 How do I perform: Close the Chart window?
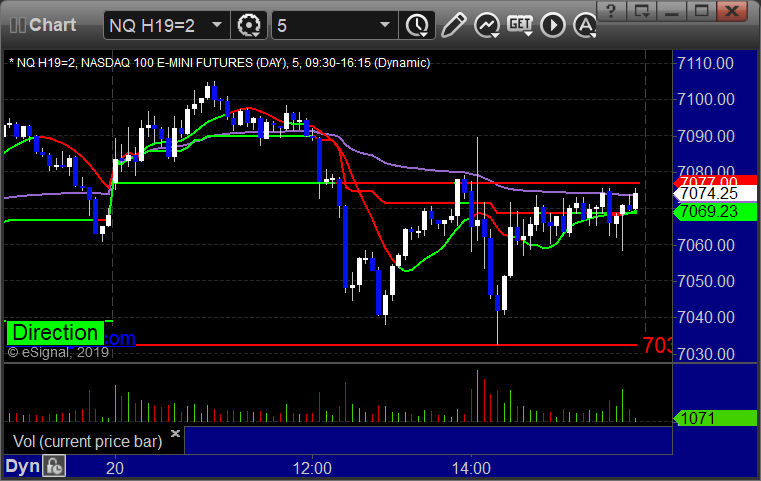(732, 10)
